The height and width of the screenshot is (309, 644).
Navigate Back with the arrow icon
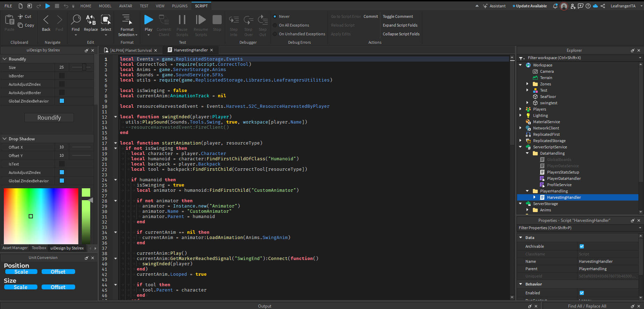click(x=46, y=20)
